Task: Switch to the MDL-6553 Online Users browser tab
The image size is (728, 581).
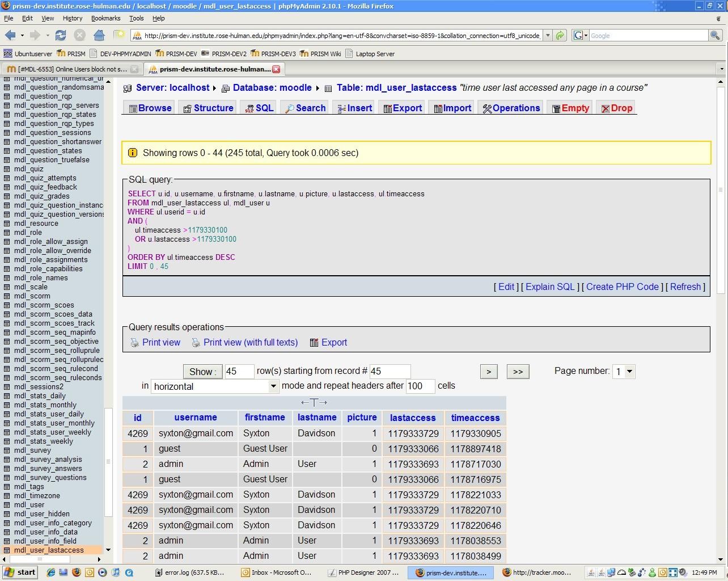Action: pos(71,69)
